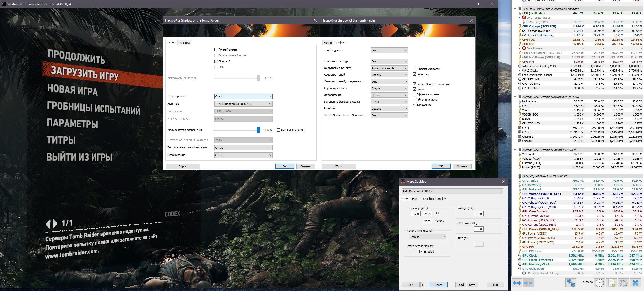The image size is (644, 291).
Task: Click the MoreClockTool plus button beside Set
Action: coord(422,285)
